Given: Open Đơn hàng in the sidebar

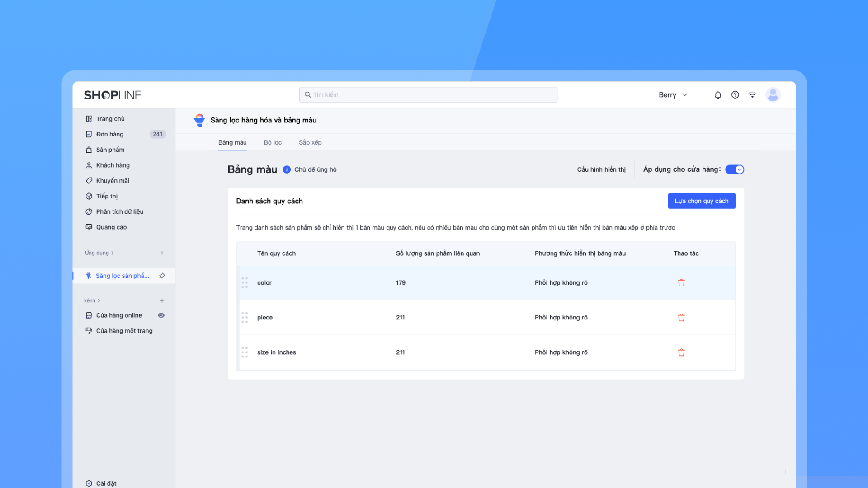Looking at the screenshot, I should 110,134.
